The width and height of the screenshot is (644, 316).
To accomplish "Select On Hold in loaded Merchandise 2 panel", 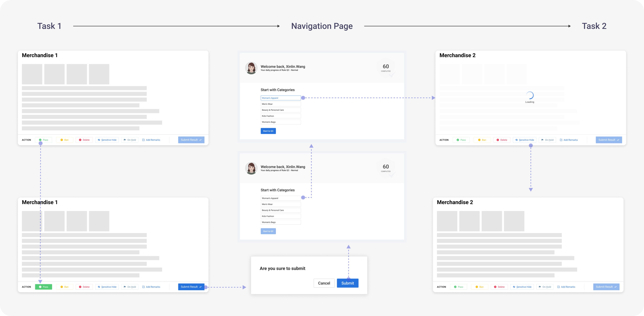I will pyautogui.click(x=545, y=287).
